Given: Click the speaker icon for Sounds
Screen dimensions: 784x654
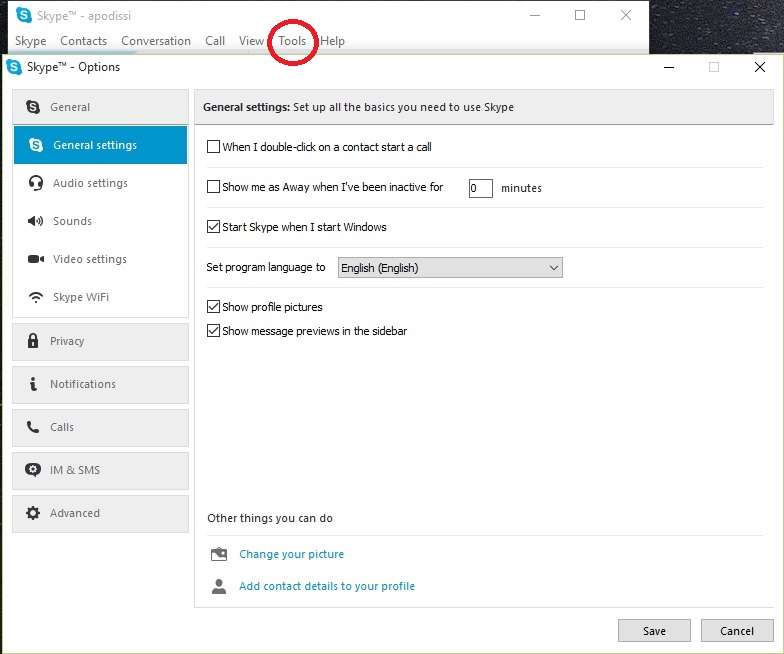Looking at the screenshot, I should (x=36, y=221).
